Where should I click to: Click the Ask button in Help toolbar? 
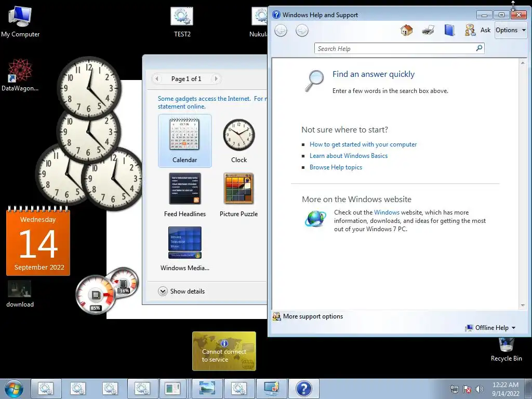pos(478,30)
